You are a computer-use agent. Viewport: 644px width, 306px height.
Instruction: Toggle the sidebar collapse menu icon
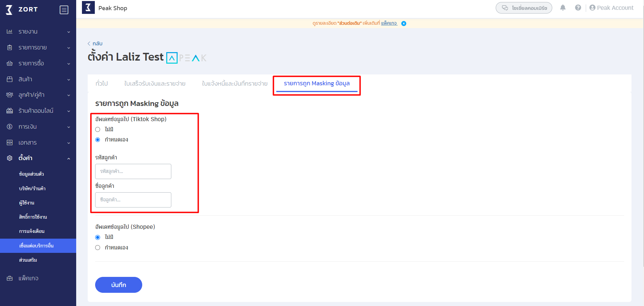(x=64, y=10)
